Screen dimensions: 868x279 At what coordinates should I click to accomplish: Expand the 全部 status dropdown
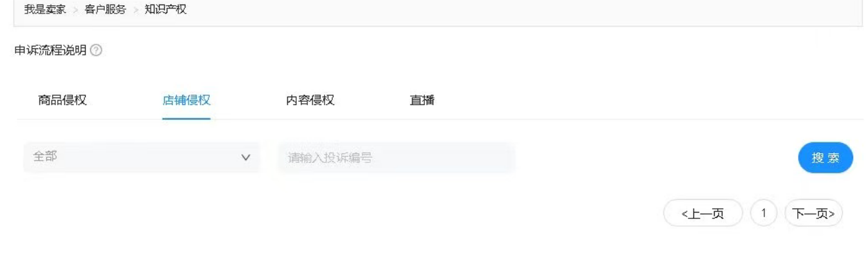pos(142,157)
